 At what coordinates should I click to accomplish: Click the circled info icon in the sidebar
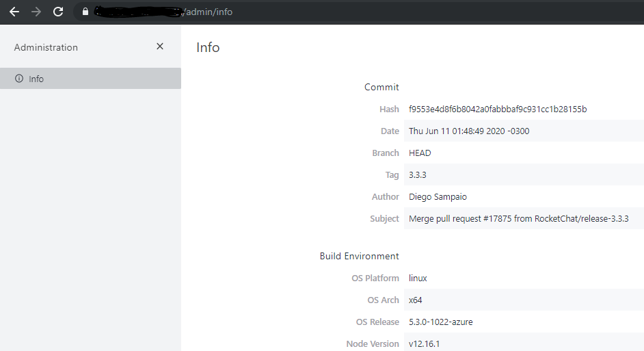pos(19,79)
